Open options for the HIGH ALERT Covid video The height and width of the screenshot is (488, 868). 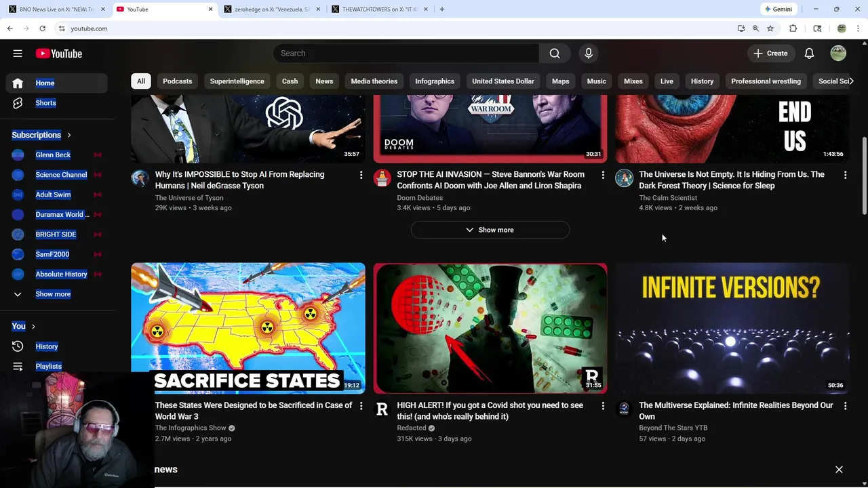tap(603, 406)
